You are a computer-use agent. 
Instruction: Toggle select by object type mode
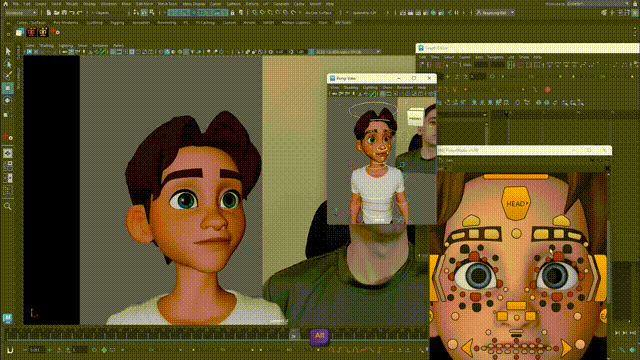point(144,13)
